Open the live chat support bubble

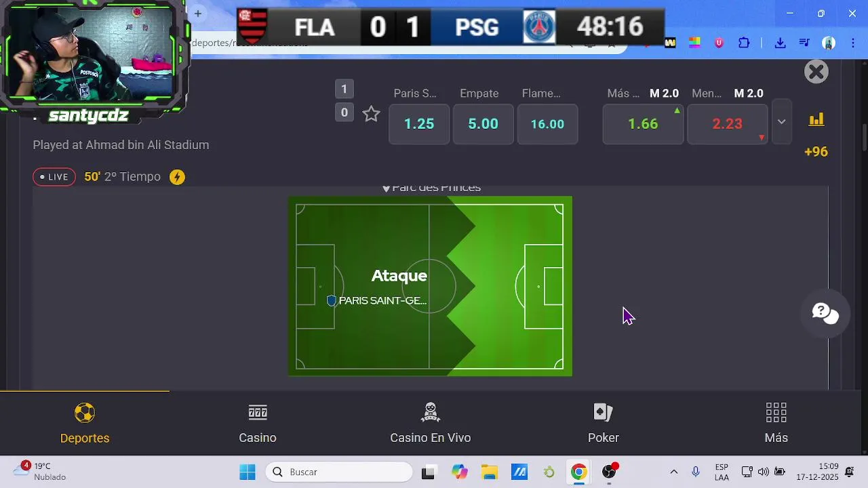point(825,312)
